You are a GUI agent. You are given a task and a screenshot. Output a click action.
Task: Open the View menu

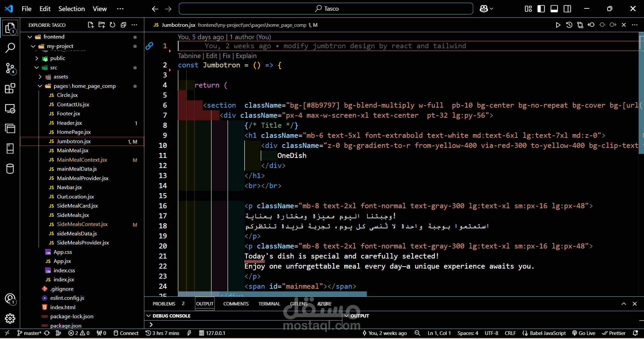100,9
